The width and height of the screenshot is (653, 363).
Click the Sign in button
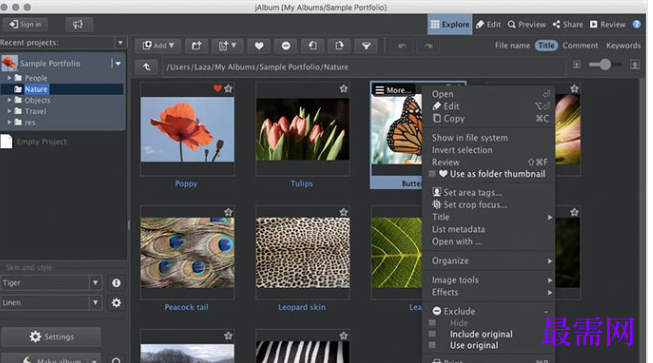pyautogui.click(x=25, y=25)
